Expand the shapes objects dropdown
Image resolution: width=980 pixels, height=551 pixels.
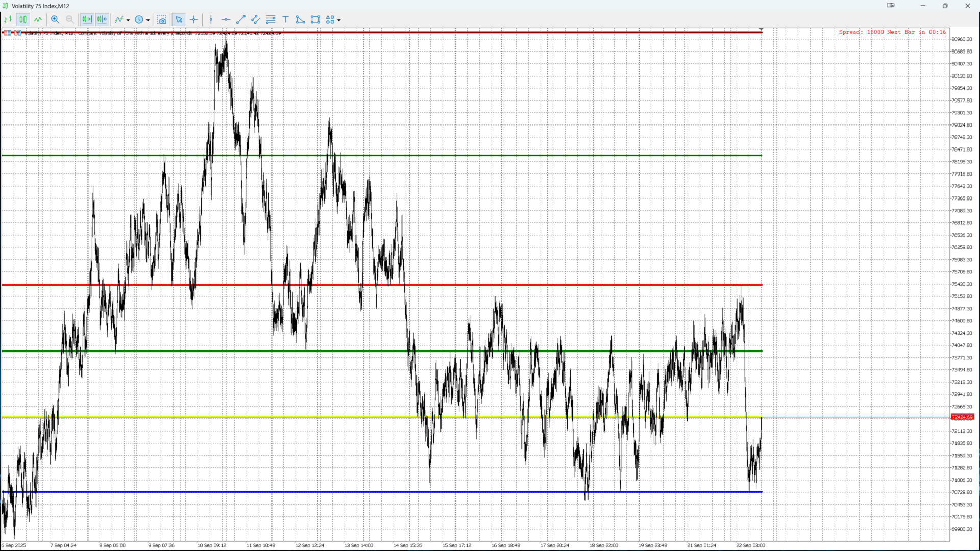339,20
